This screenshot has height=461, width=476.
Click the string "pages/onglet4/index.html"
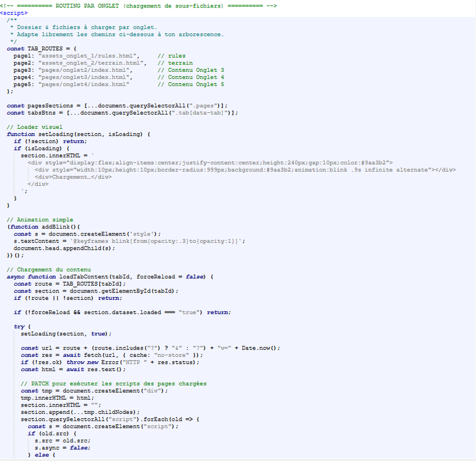pyautogui.click(x=84, y=84)
